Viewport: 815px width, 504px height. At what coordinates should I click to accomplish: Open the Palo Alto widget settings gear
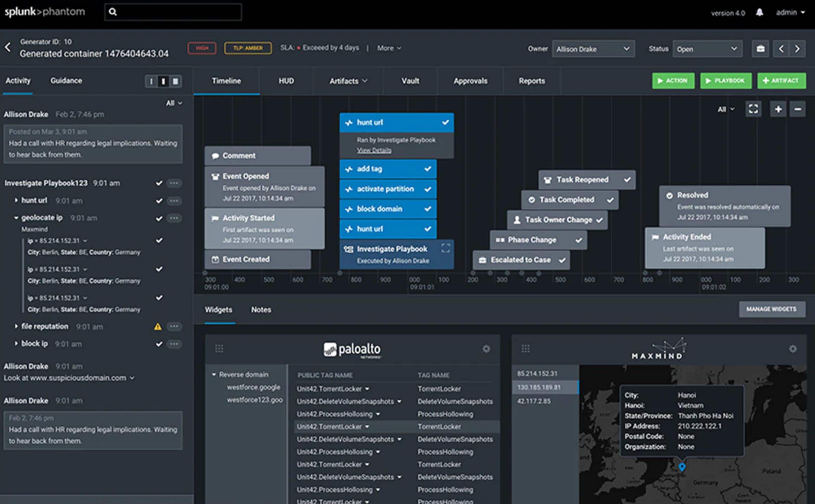pos(486,349)
